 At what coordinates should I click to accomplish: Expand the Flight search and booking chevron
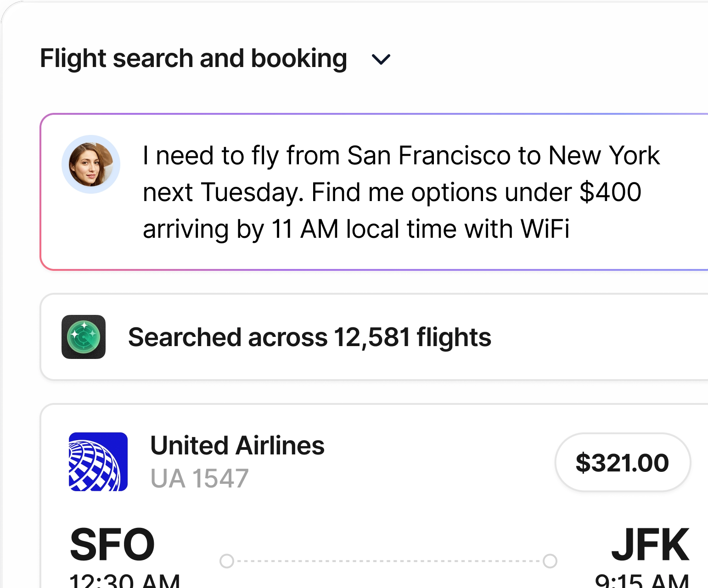tap(381, 59)
